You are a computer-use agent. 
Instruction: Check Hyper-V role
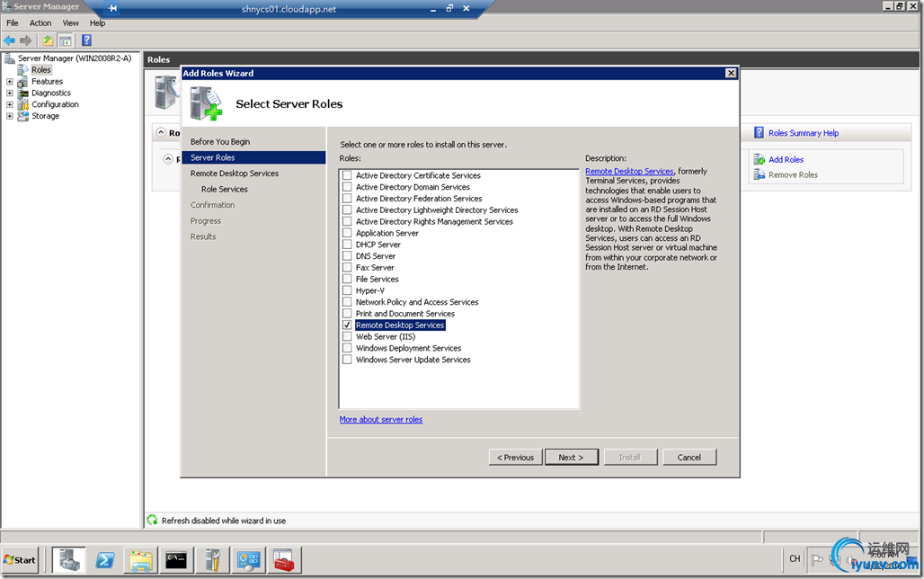347,290
